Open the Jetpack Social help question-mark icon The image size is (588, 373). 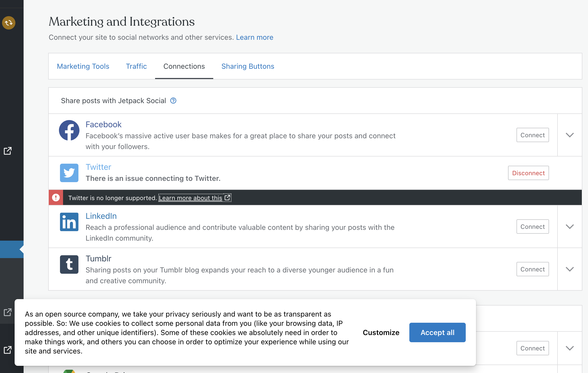coord(173,101)
